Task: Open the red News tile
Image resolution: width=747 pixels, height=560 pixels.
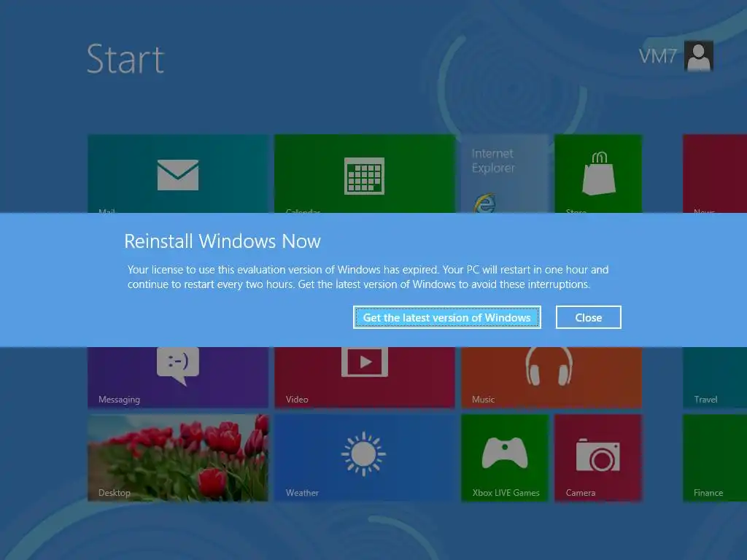Action: 715,174
